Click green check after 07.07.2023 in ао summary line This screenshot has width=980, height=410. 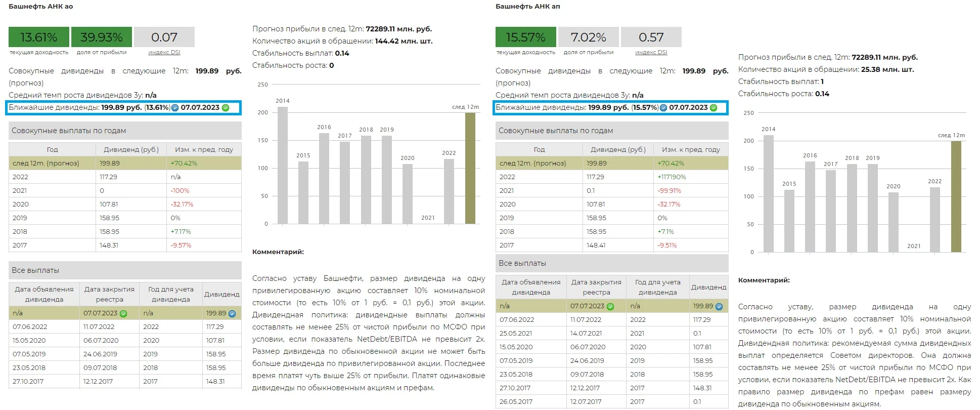(x=226, y=108)
